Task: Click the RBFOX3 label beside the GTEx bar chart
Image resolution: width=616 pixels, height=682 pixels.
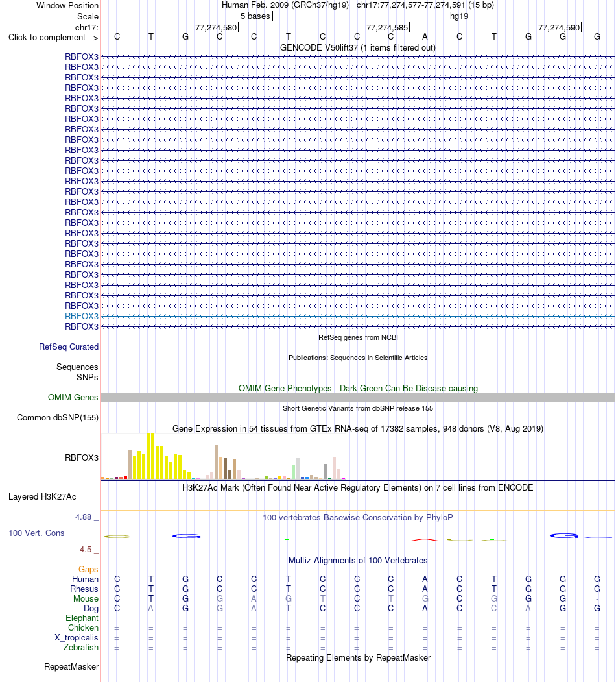Action: pos(82,457)
